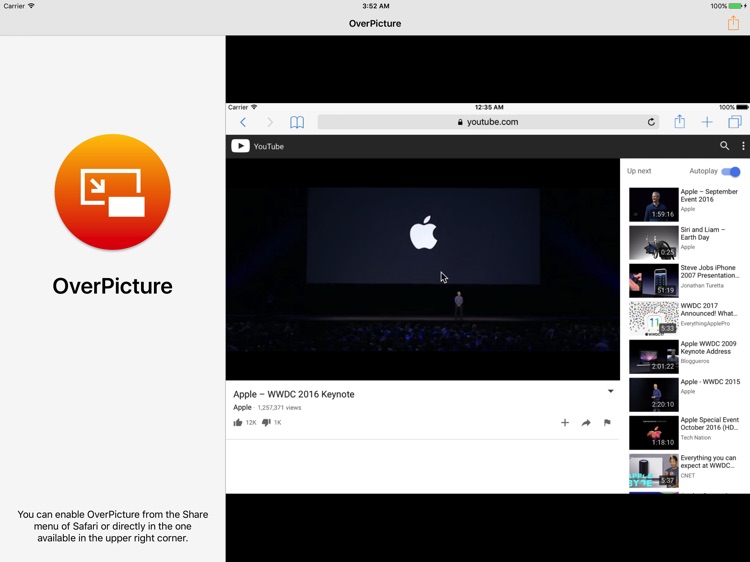The image size is (750, 562).
Task: Click the Apple – WWDC 2016 Keynote title
Action: [x=294, y=394]
